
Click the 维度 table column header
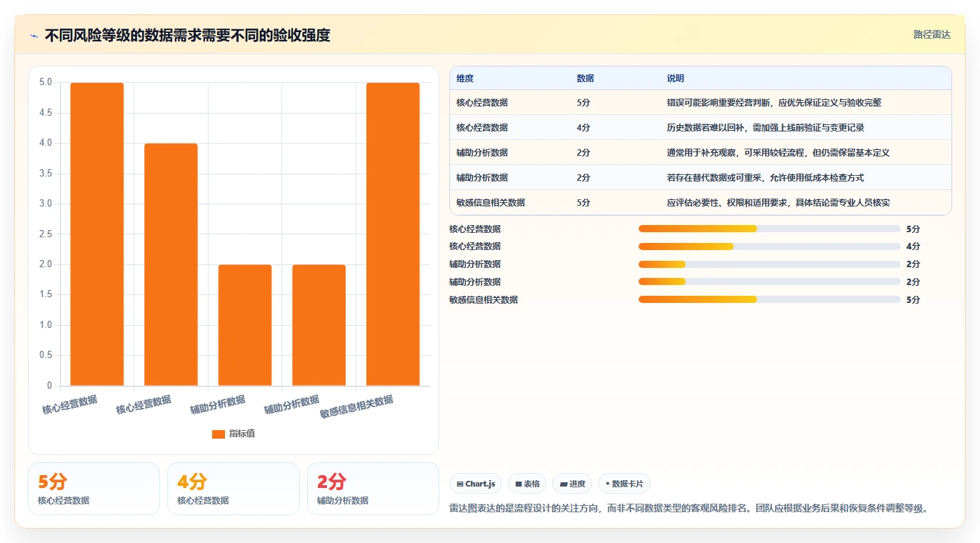(x=465, y=79)
